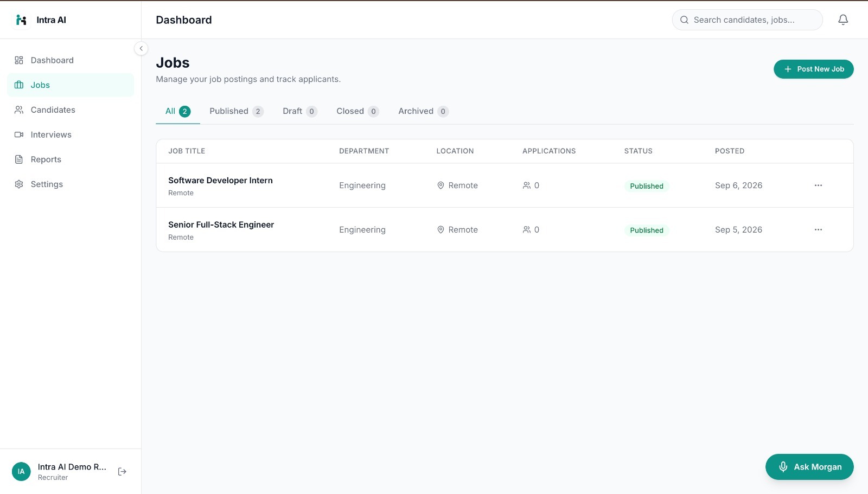The height and width of the screenshot is (494, 868).
Task: Open Settings from the sidebar
Action: (71, 184)
